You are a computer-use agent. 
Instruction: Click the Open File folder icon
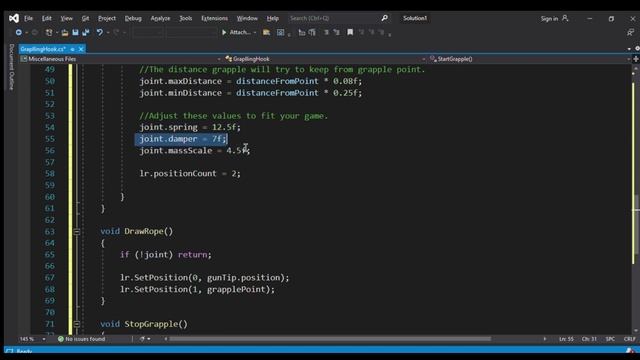65,32
